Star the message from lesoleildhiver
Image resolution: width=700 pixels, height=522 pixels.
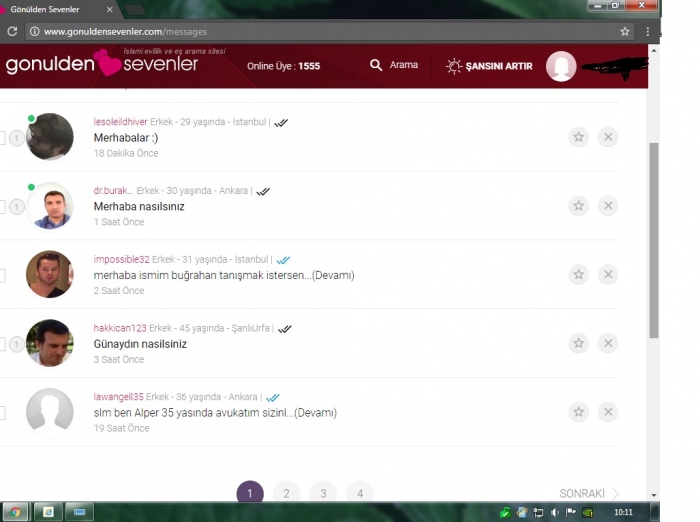point(578,137)
